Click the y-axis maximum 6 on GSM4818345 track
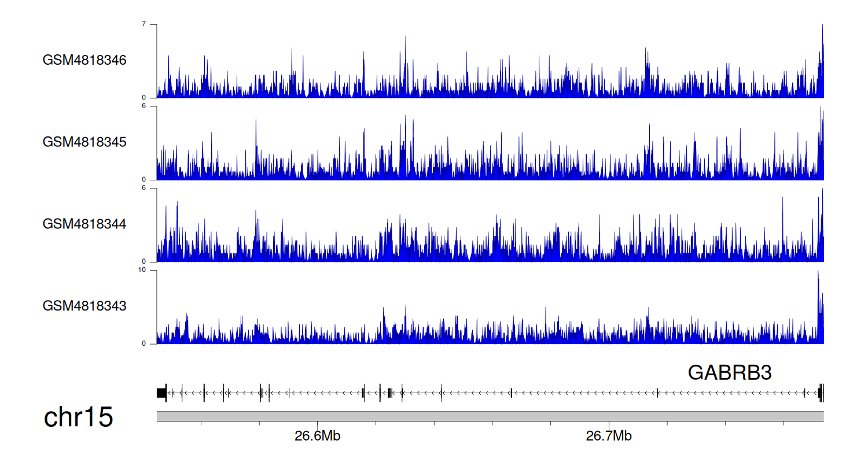Viewport: 868px width, 451px height. click(153, 106)
